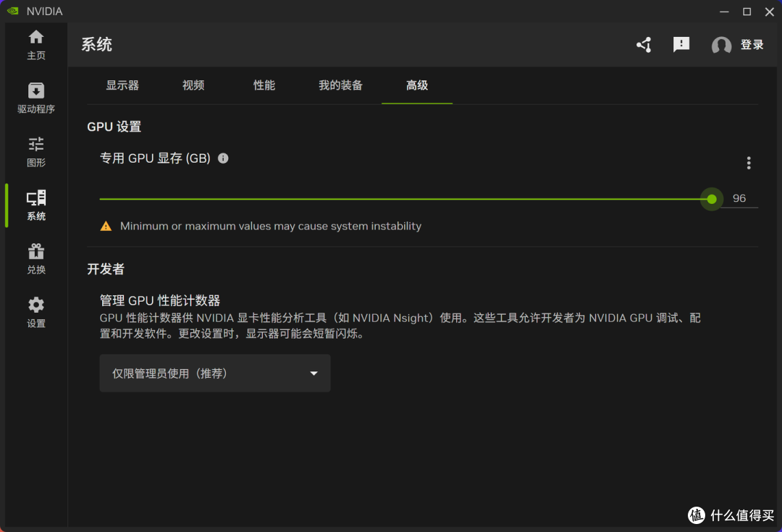The width and height of the screenshot is (782, 532).
Task: Switch to the 性能 tab
Action: [x=264, y=85]
